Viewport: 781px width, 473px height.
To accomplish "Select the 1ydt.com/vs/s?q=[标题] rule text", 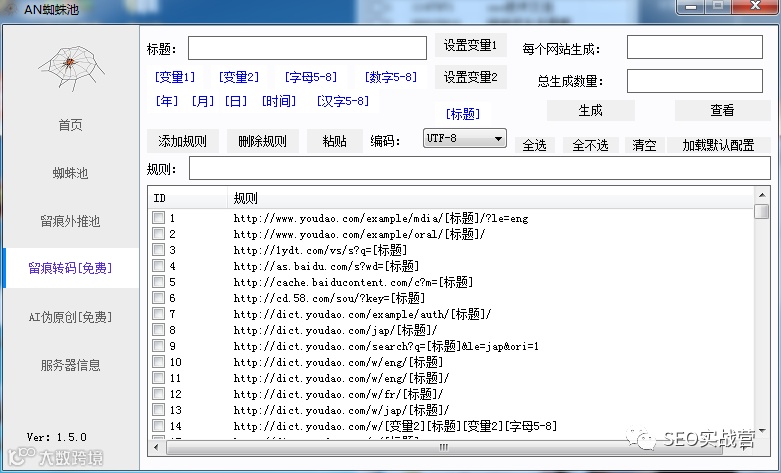I will click(320, 250).
